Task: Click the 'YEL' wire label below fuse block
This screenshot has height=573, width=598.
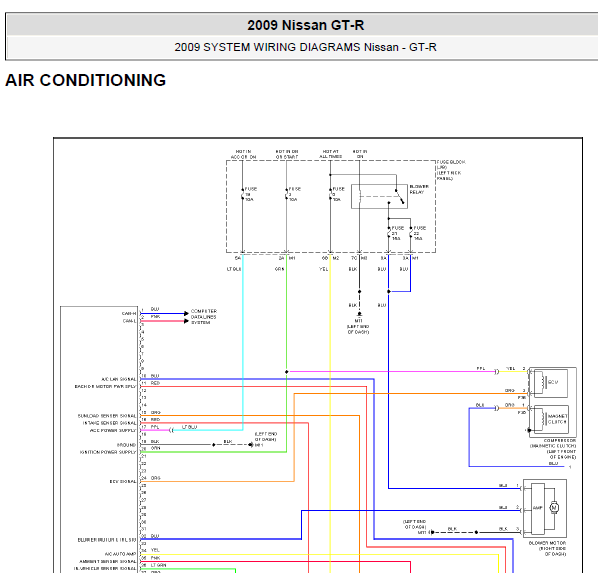Action: click(x=323, y=269)
